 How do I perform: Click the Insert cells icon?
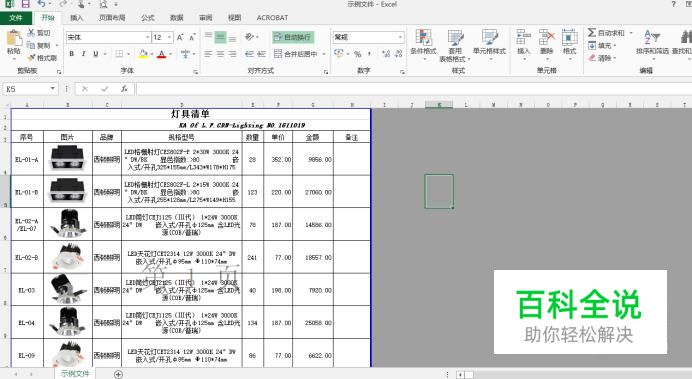pyautogui.click(x=523, y=38)
